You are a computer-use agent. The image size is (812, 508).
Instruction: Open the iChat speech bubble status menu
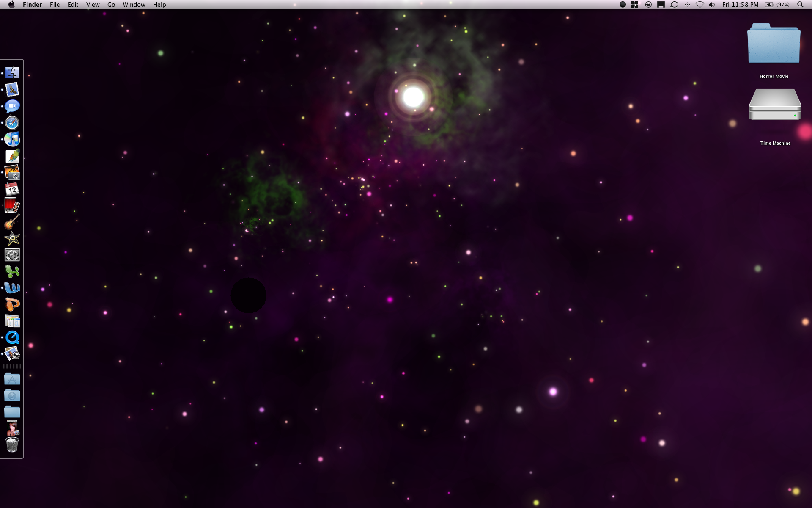(675, 5)
